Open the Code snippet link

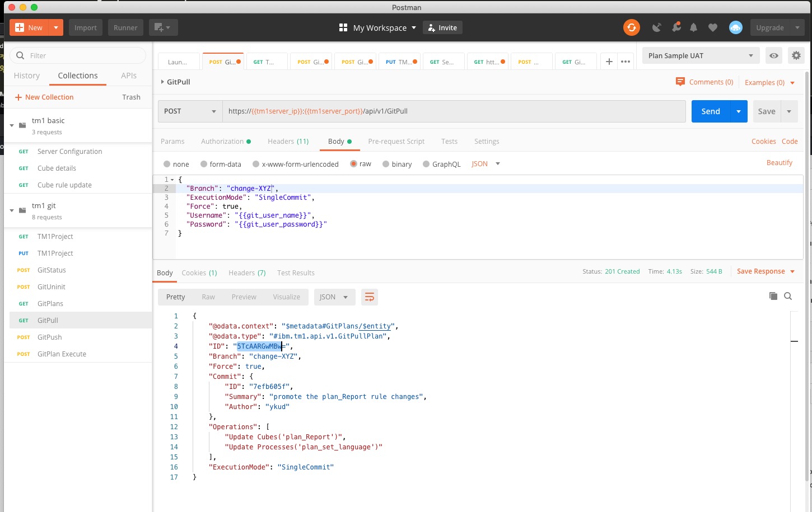[x=790, y=142]
